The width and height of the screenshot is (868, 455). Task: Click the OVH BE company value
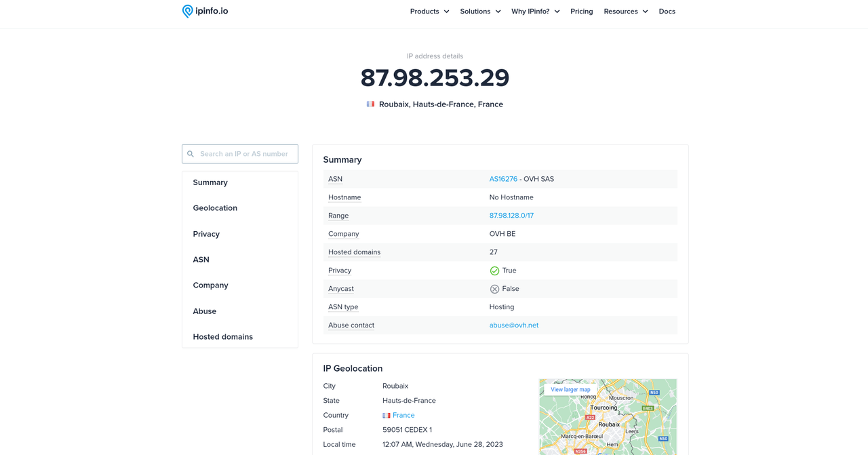point(502,234)
